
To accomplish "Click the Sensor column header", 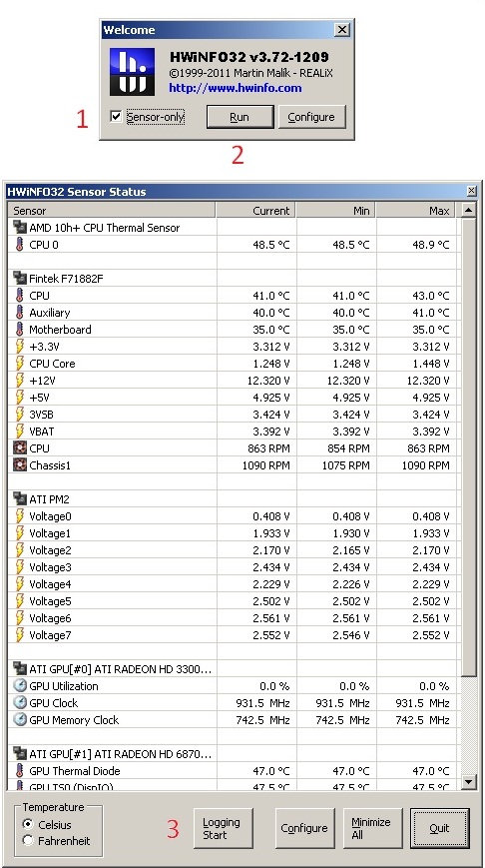I will (112, 211).
